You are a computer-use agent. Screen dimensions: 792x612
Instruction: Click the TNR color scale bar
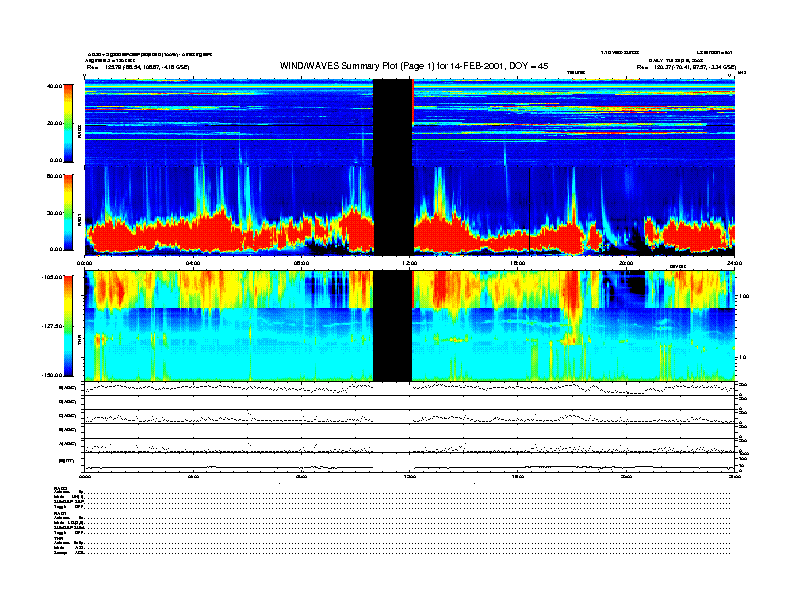click(x=68, y=326)
